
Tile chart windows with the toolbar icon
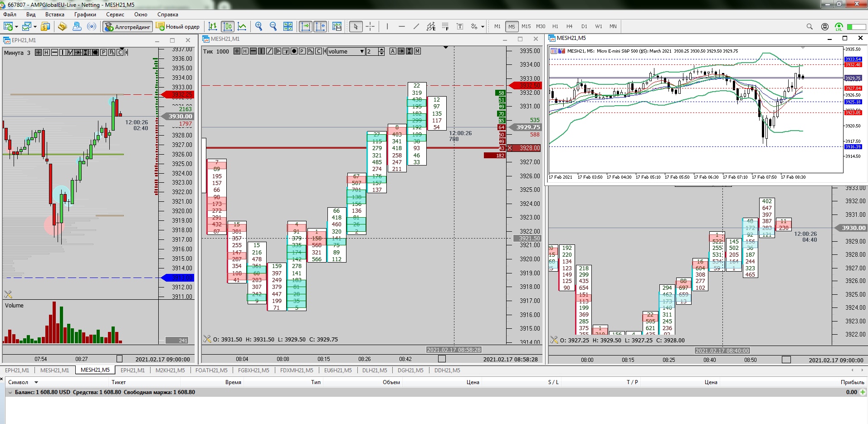288,26
